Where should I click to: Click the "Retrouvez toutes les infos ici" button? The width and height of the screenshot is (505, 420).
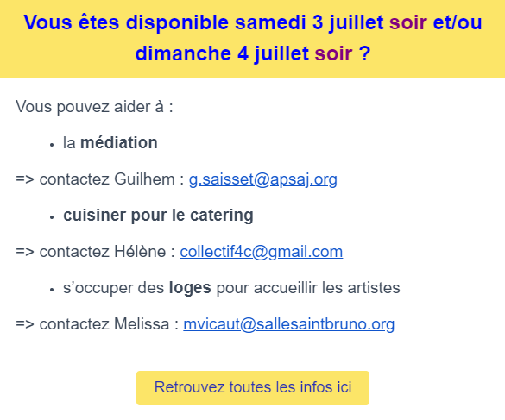[x=253, y=388]
